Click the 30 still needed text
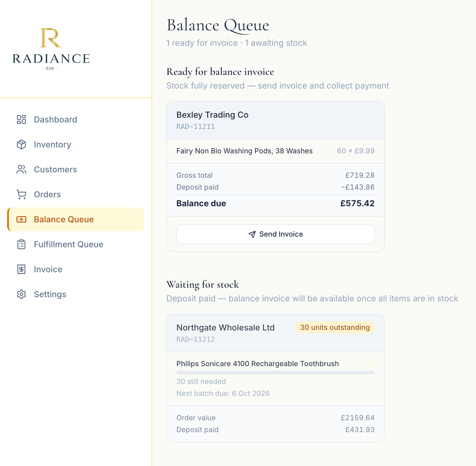 click(201, 382)
